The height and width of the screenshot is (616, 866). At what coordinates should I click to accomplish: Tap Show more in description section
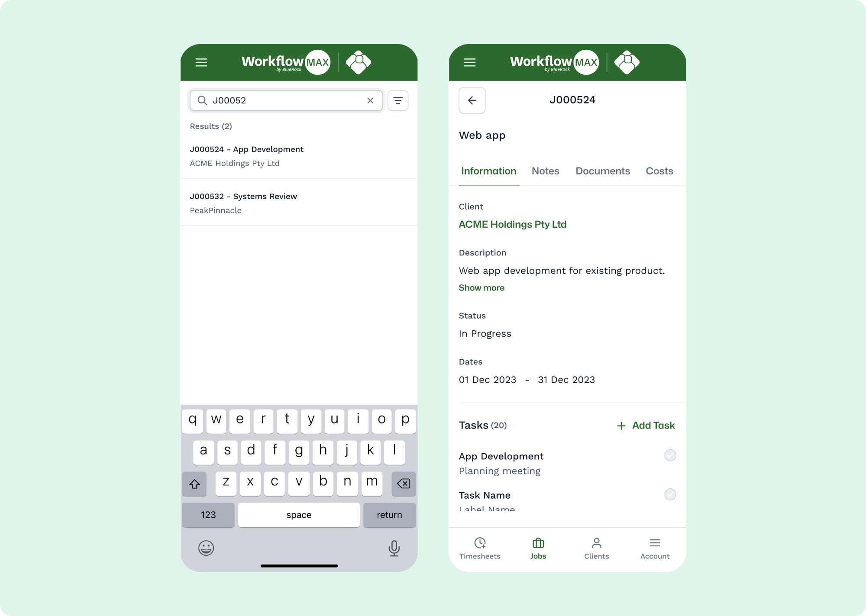click(x=481, y=287)
